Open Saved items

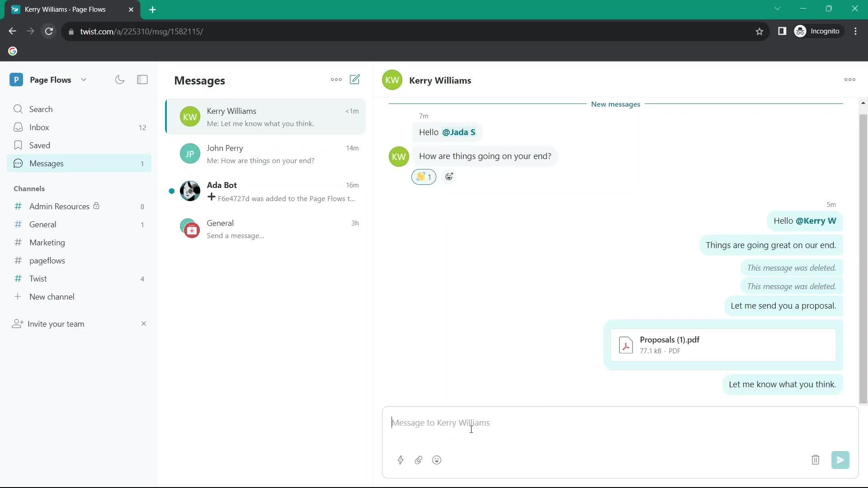point(79,145)
